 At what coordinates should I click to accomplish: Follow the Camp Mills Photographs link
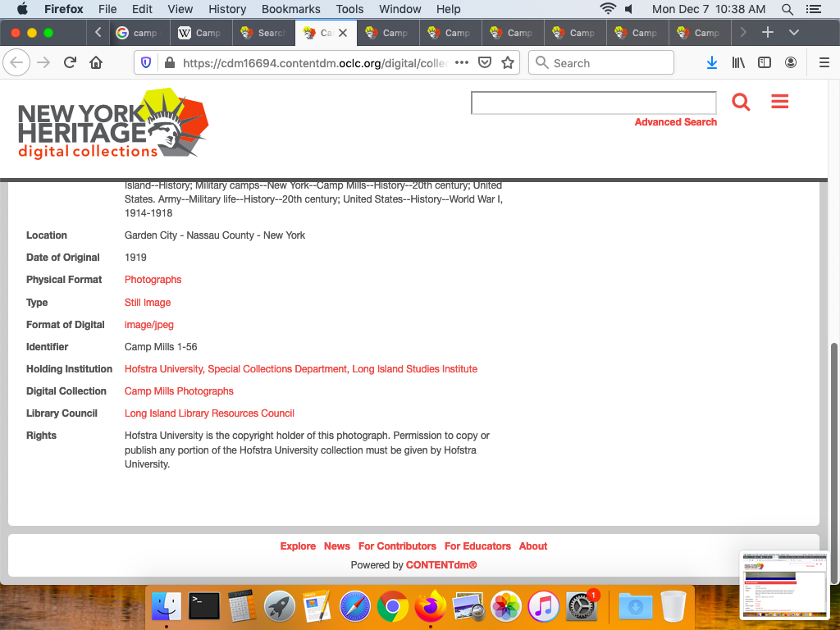[179, 391]
